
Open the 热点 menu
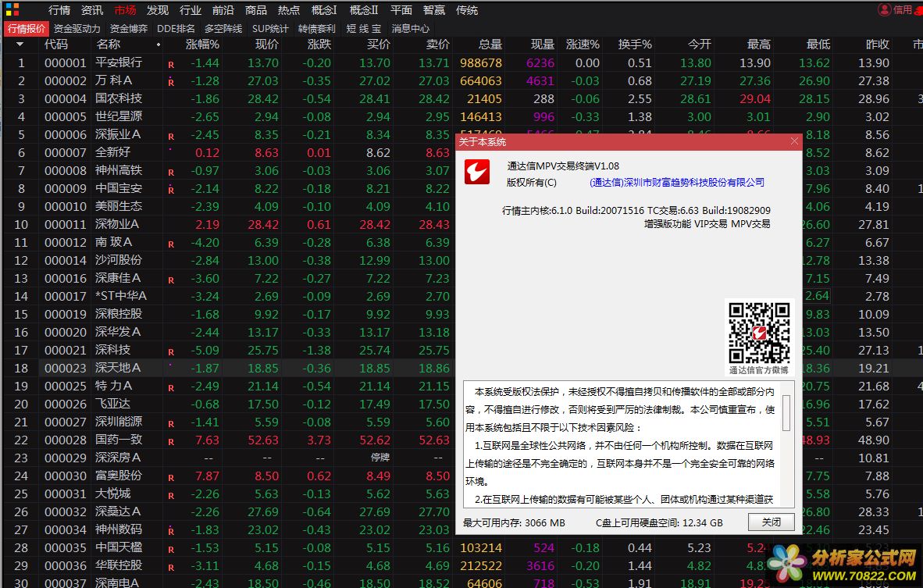288,10
